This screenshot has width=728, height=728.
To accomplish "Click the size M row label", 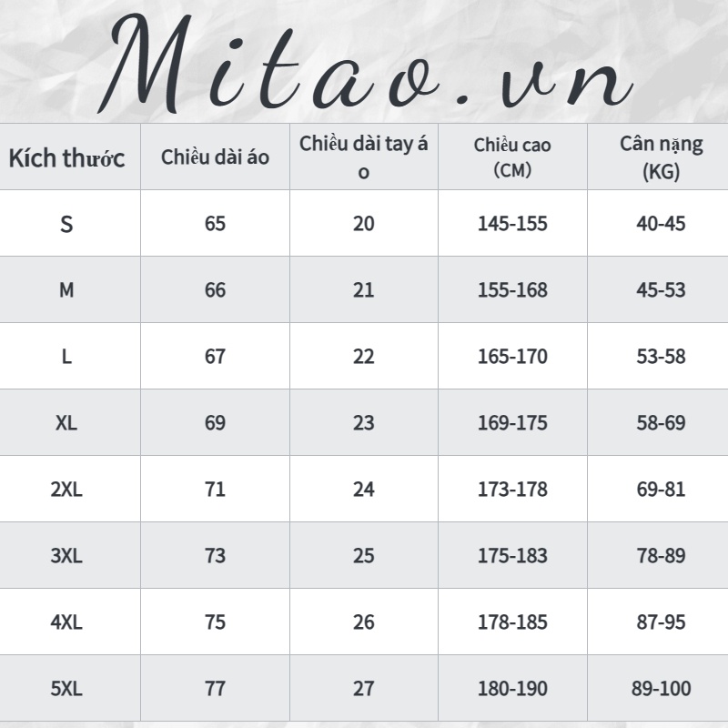I will click(x=66, y=290).
